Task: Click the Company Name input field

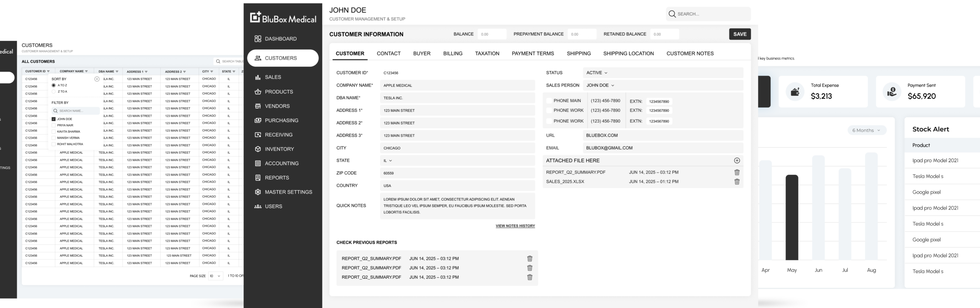Action: tap(457, 85)
